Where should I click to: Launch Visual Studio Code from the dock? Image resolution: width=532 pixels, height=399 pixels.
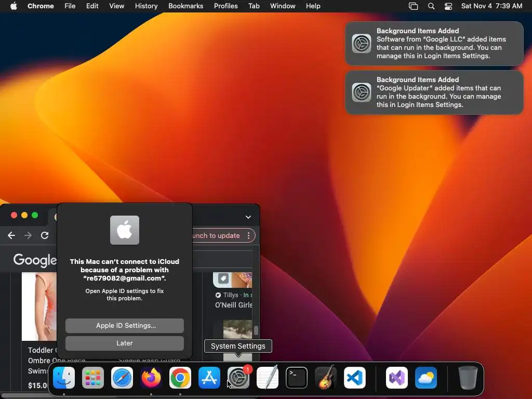(x=354, y=378)
